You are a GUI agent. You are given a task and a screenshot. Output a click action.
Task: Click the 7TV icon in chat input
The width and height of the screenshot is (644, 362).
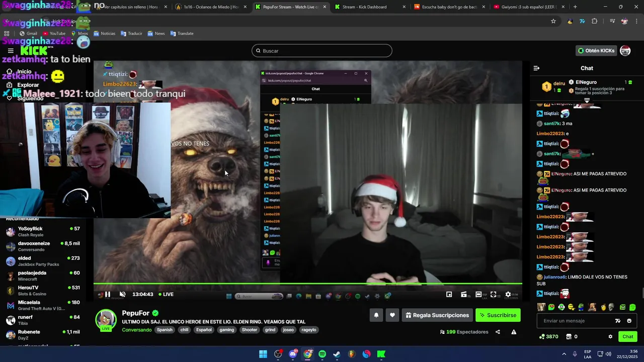tap(618, 321)
